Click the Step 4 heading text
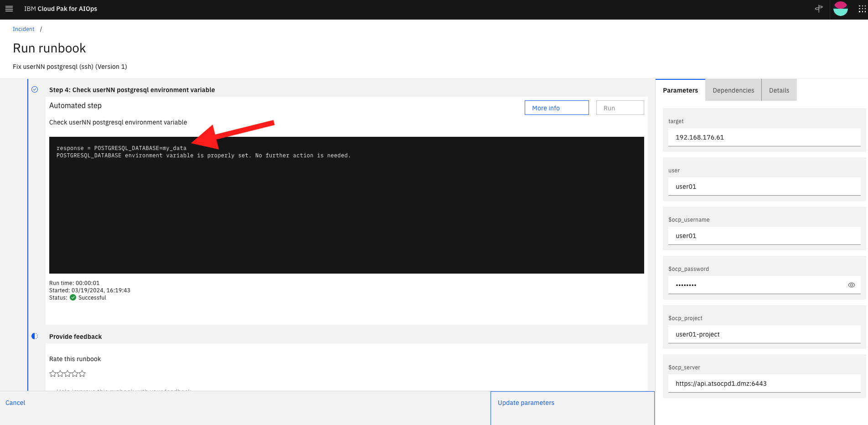The width and height of the screenshot is (868, 425). [x=132, y=90]
